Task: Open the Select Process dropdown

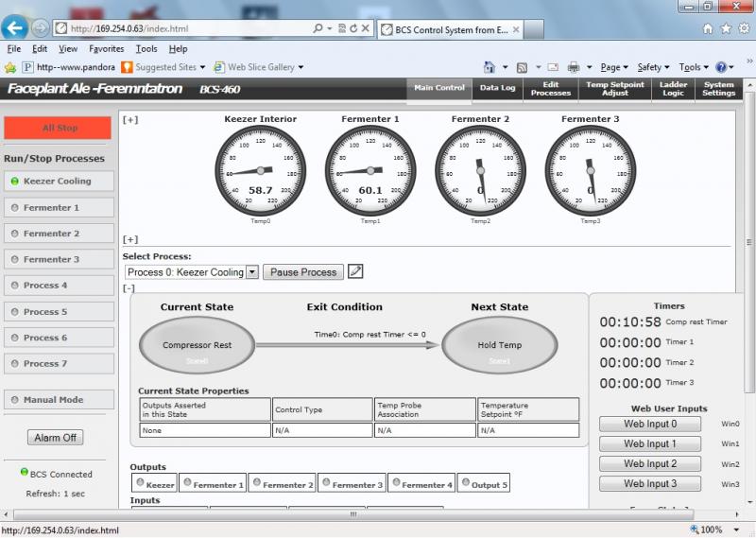Action: tap(192, 272)
